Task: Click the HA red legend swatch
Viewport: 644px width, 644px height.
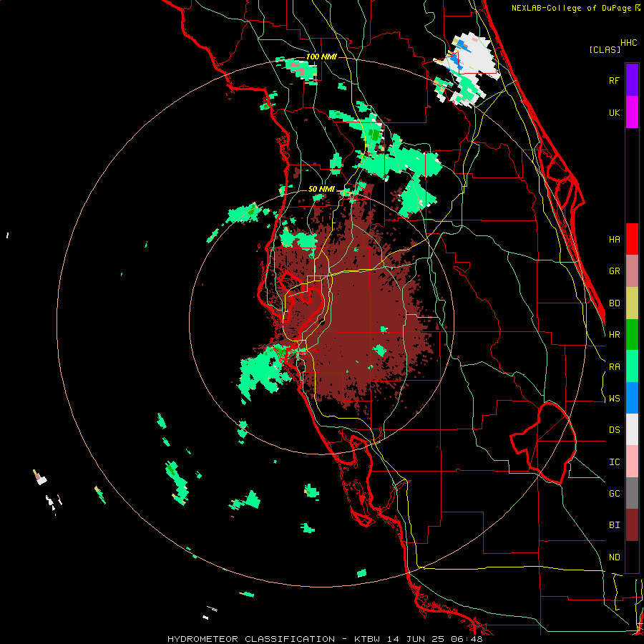Action: [632, 238]
